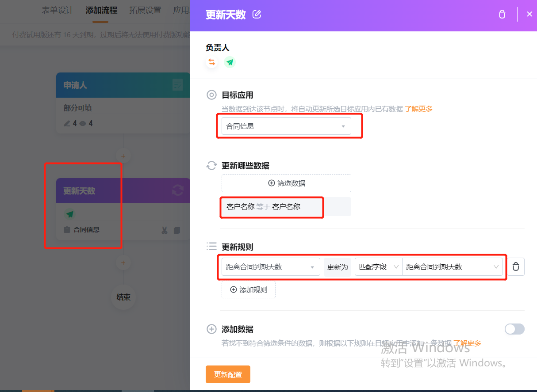Click the orange swap icon under 负责人
Image resolution: width=537 pixels, height=392 pixels.
(x=212, y=62)
